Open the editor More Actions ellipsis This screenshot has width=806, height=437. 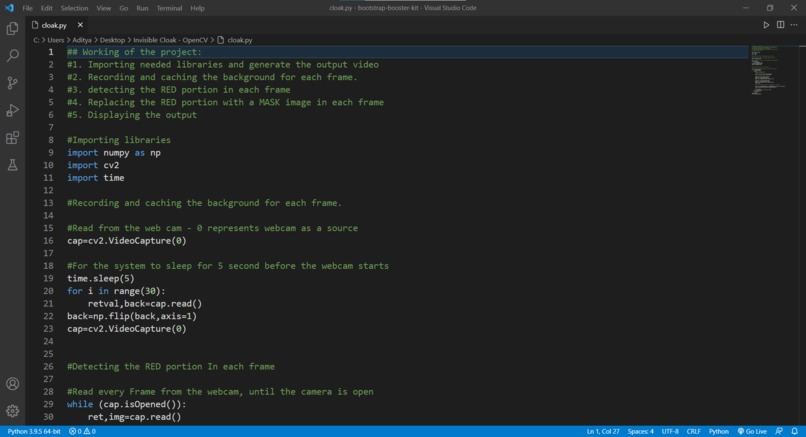794,25
